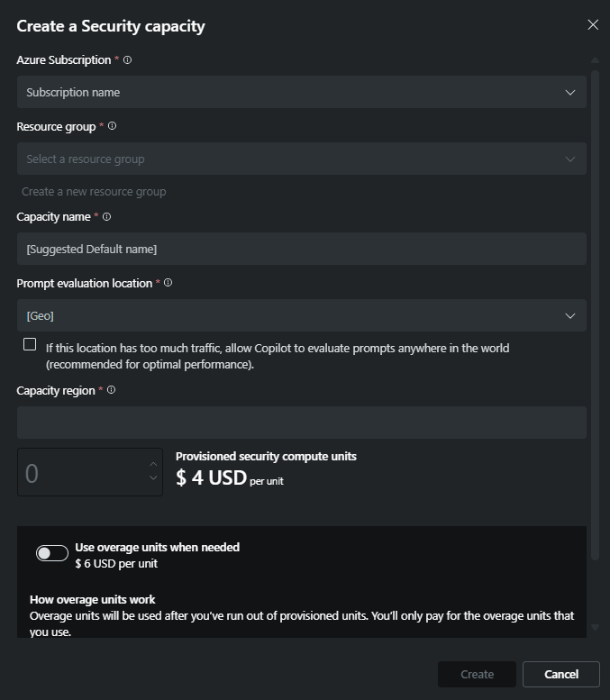Viewport: 610px width, 700px height.
Task: Click info icon beside Capacity name
Action: click(106, 217)
